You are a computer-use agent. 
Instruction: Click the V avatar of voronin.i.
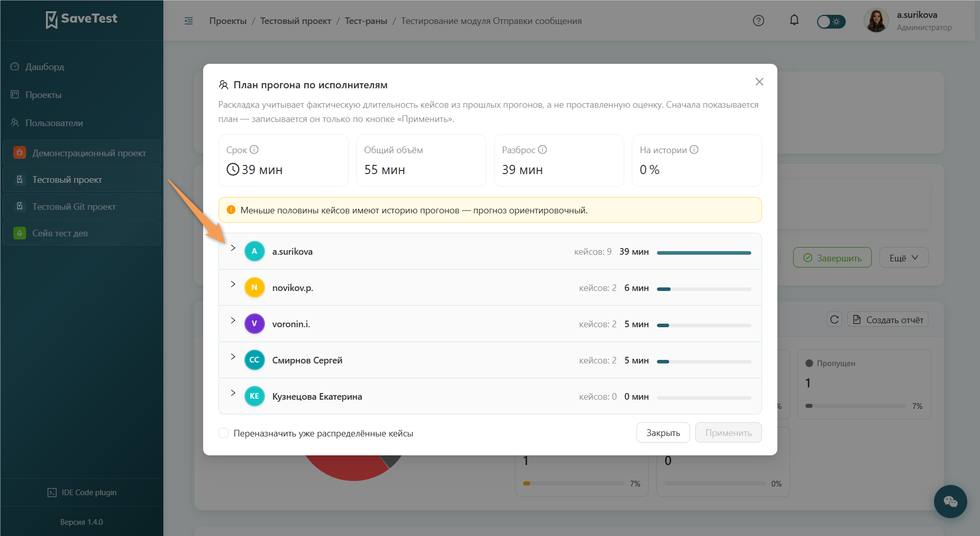coord(254,324)
